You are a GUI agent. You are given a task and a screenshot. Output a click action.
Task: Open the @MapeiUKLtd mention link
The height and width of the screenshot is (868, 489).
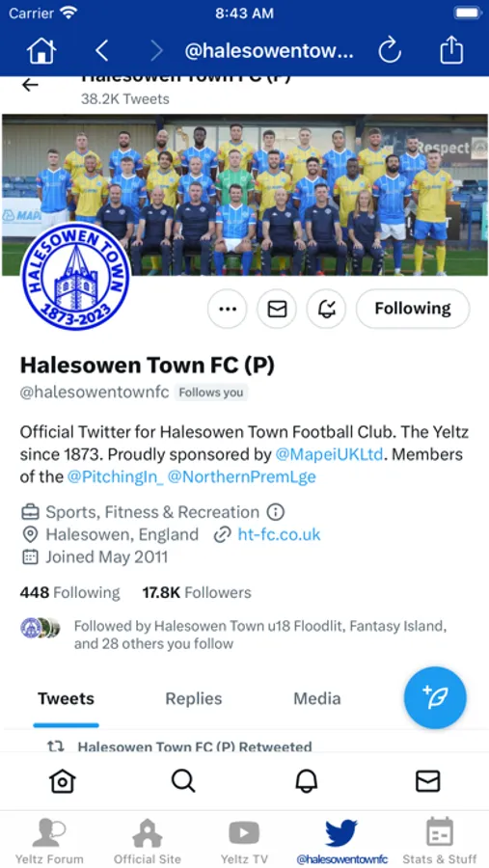coord(330,455)
